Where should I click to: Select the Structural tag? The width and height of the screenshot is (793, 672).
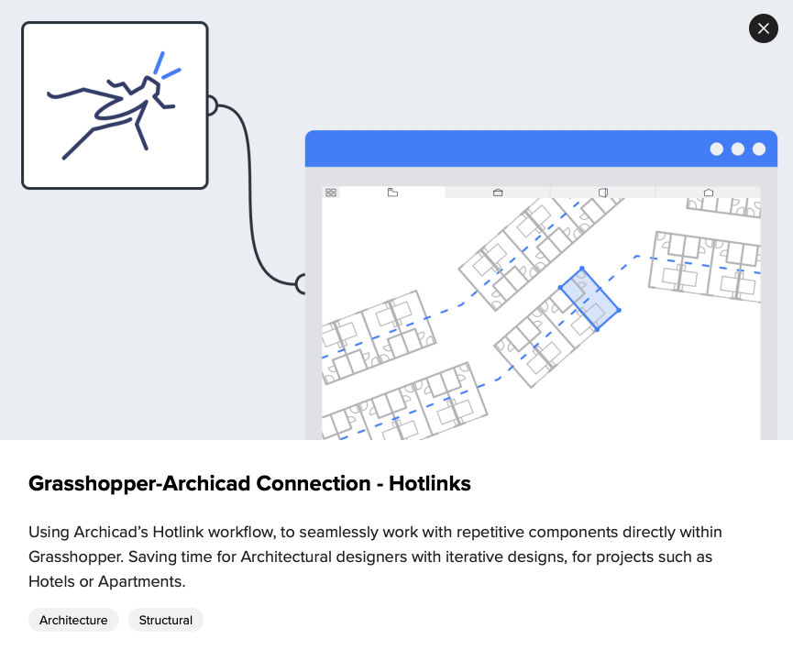(165, 620)
